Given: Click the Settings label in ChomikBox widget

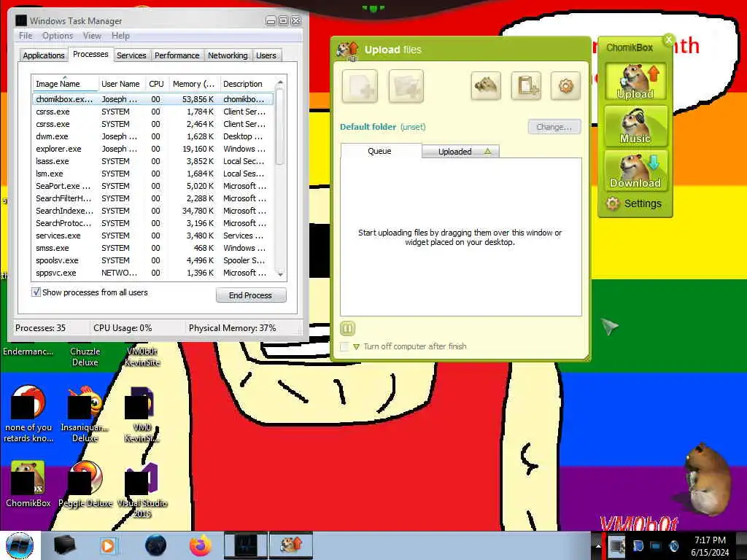Looking at the screenshot, I should 643,204.
